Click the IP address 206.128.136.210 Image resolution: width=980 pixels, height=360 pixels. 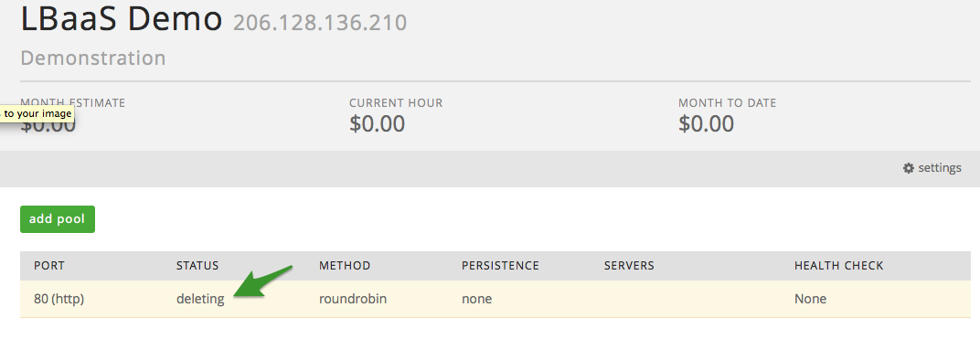[320, 23]
